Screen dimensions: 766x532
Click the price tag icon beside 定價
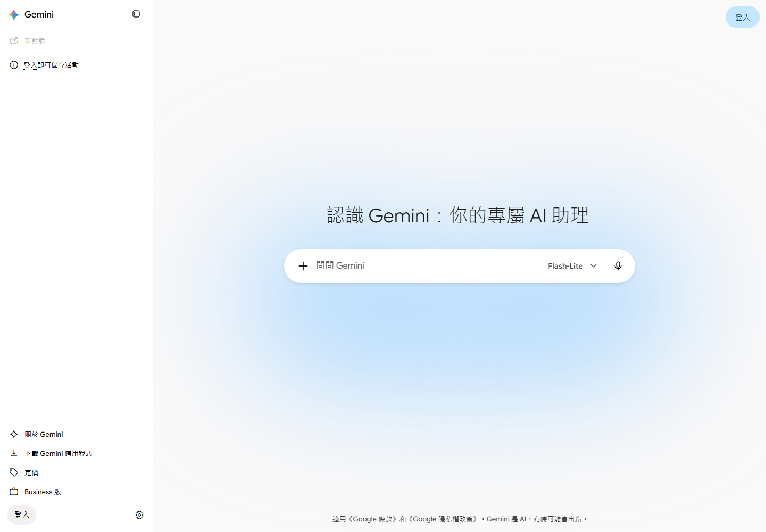click(x=14, y=472)
